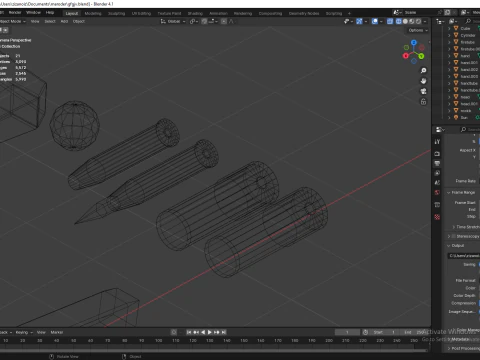Select solid viewport shading
The image size is (480, 360).
pyautogui.click(x=405, y=21)
